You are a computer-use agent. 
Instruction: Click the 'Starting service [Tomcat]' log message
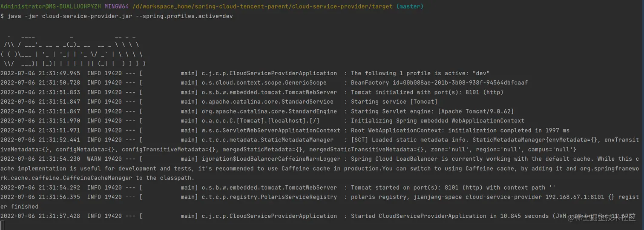(x=394, y=102)
